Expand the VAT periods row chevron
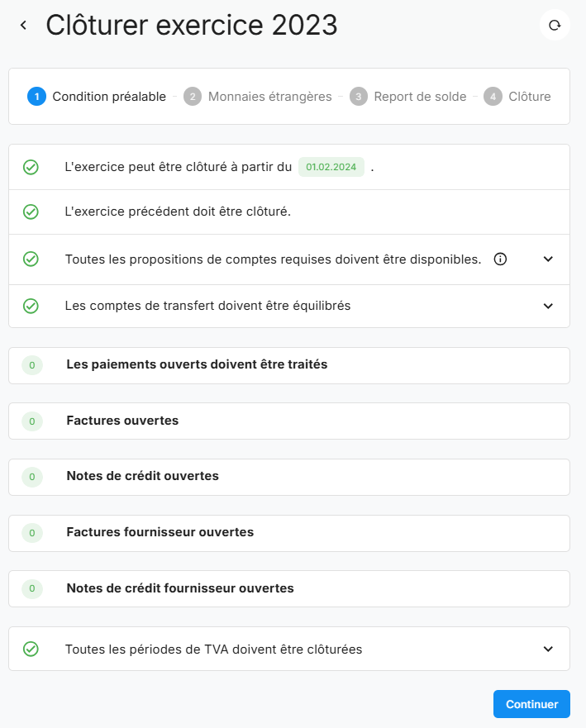Screen dimensions: 586x728 [x=548, y=649]
